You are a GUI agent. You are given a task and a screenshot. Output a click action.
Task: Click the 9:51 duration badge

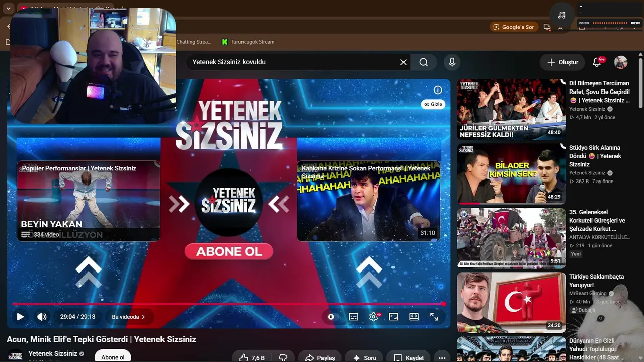[555, 261]
